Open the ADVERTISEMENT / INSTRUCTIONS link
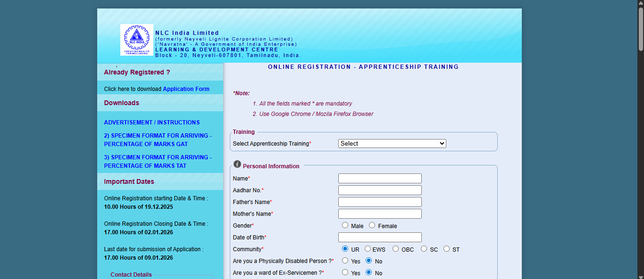The image size is (644, 279). [x=151, y=122]
